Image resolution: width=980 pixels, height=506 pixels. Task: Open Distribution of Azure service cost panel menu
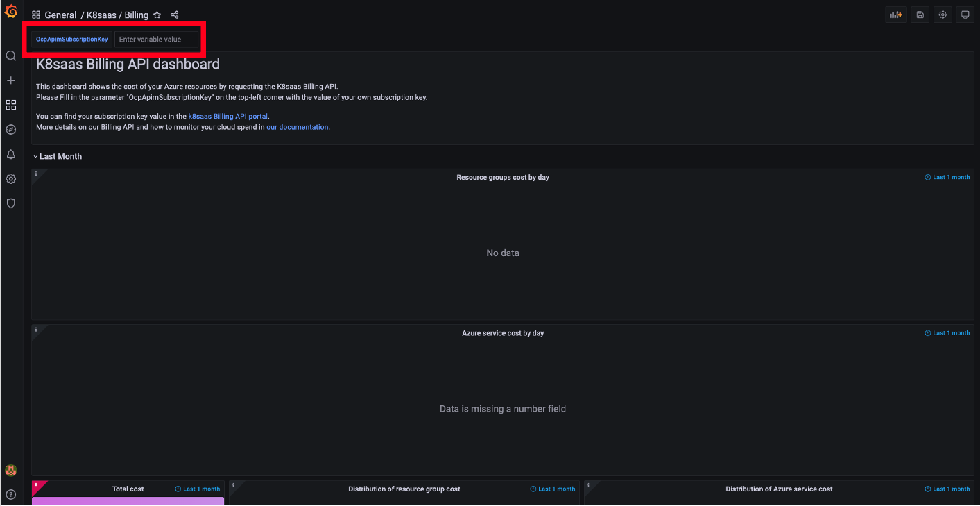pyautogui.click(x=779, y=489)
